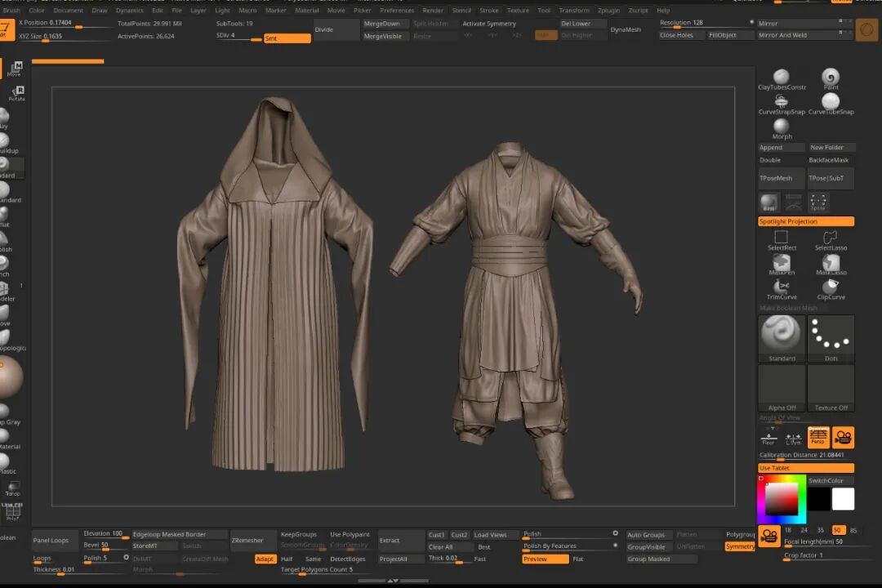The height and width of the screenshot is (588, 882).
Task: Open the Alpha Off selector
Action: pos(782,388)
